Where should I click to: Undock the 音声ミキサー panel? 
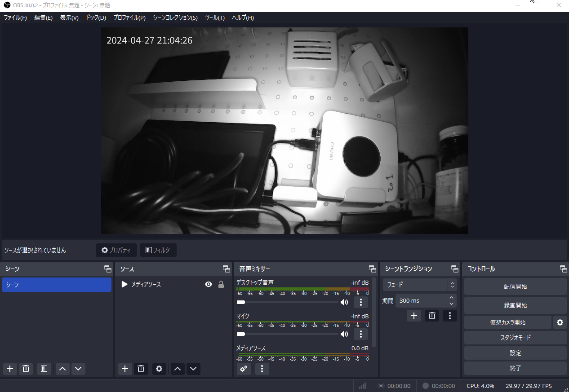[372, 269]
